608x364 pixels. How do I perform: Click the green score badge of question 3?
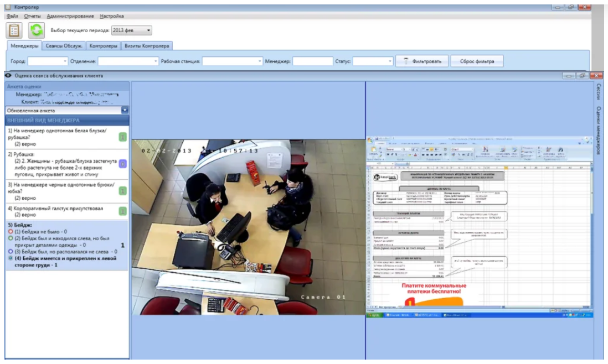click(122, 191)
